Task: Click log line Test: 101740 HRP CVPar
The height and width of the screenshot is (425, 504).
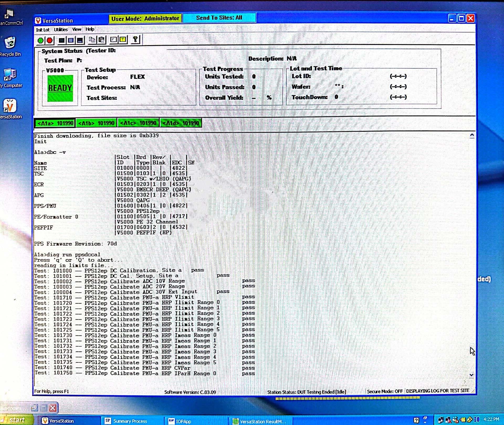Action: (145, 368)
